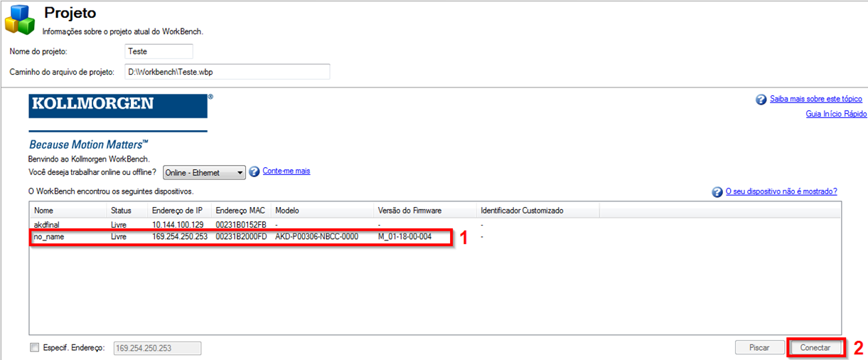Sort devices by Nome column header
The height and width of the screenshot is (360, 868).
[x=68, y=211]
